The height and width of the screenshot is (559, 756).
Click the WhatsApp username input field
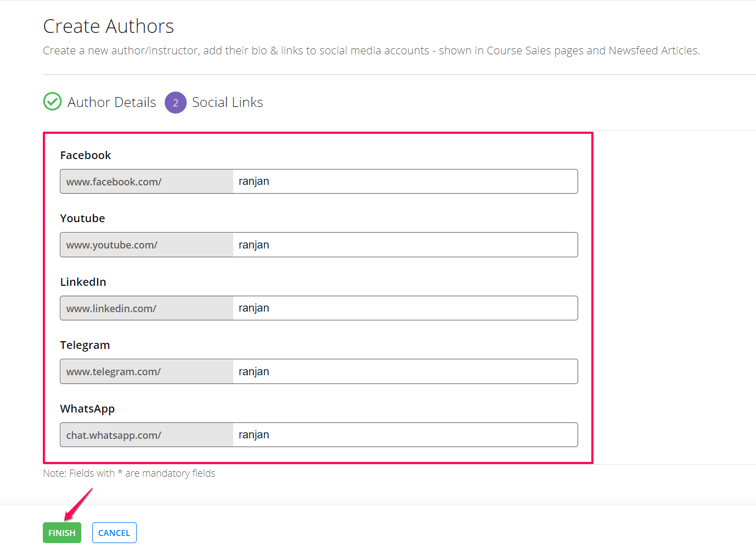point(405,435)
